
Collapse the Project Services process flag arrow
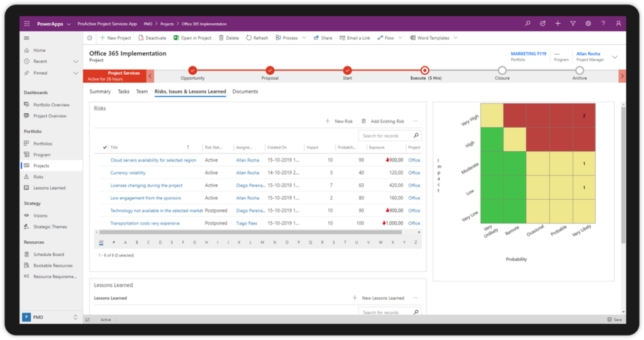tap(150, 76)
